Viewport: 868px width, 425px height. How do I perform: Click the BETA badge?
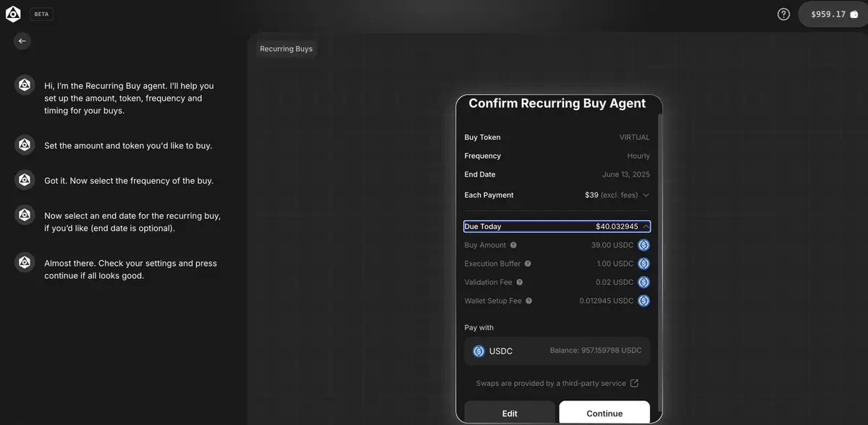pos(41,14)
